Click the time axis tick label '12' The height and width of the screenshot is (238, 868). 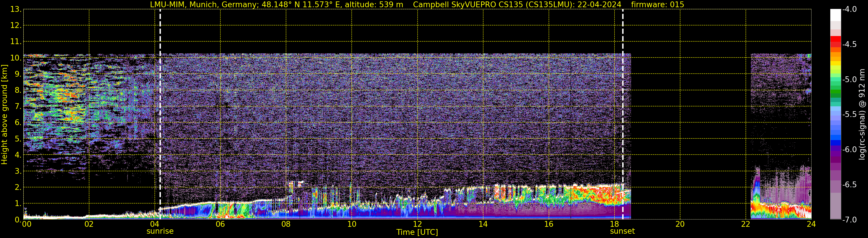click(x=417, y=224)
